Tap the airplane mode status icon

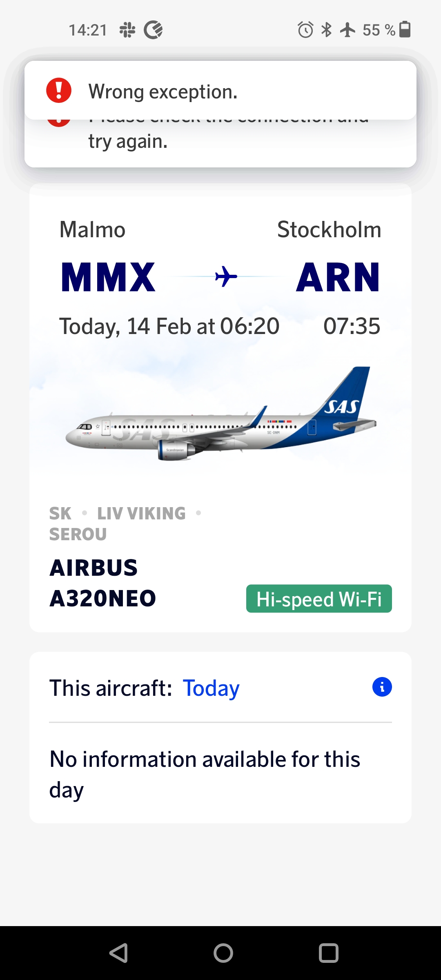pyautogui.click(x=347, y=30)
